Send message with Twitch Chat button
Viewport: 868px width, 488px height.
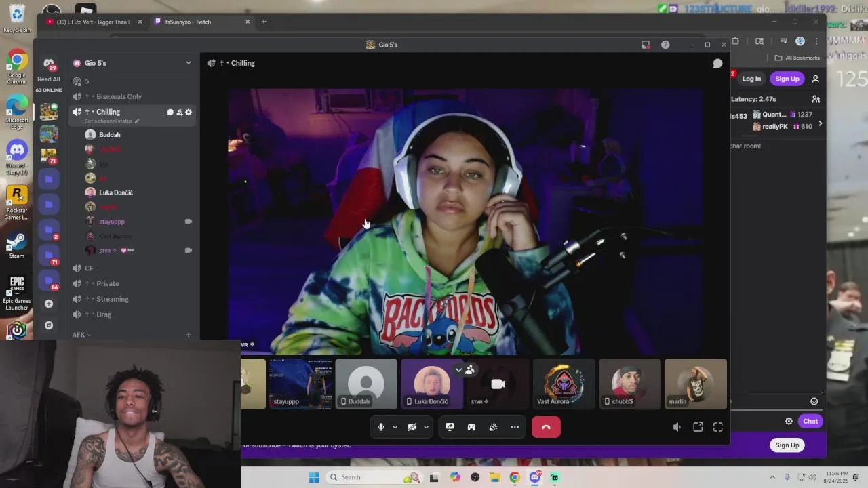(810, 422)
